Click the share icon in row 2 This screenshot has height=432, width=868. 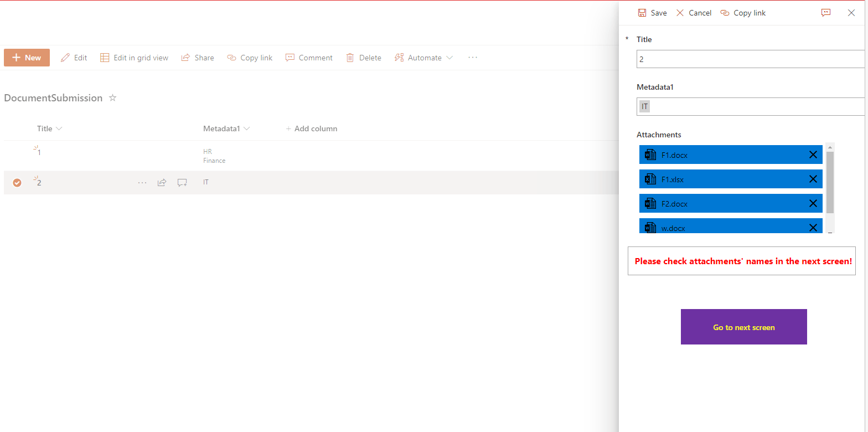(x=162, y=182)
